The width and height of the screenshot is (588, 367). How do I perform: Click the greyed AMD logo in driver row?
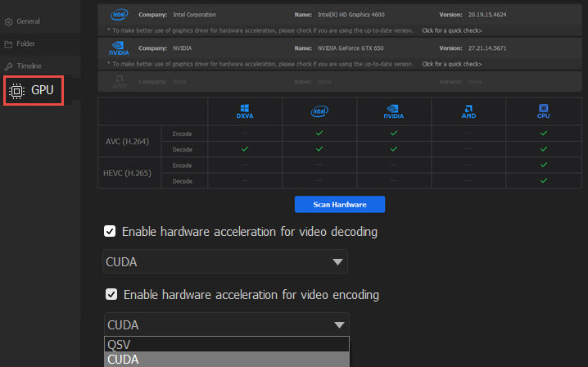click(x=120, y=82)
